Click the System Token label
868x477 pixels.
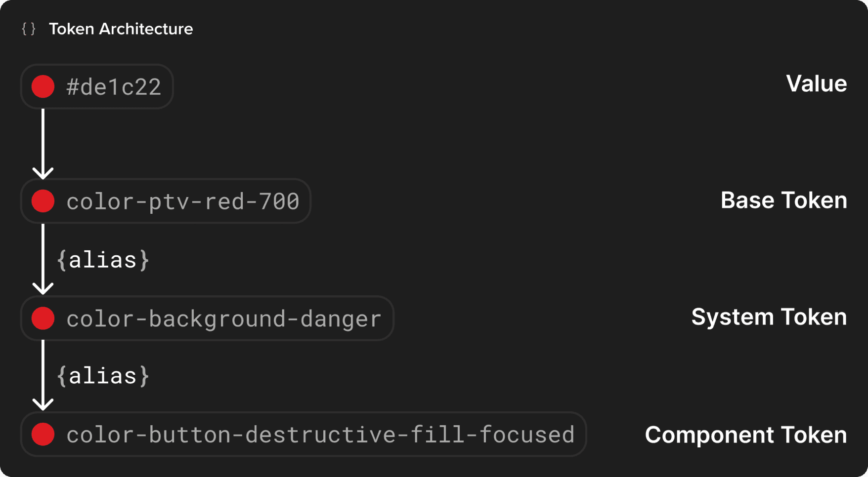769,317
